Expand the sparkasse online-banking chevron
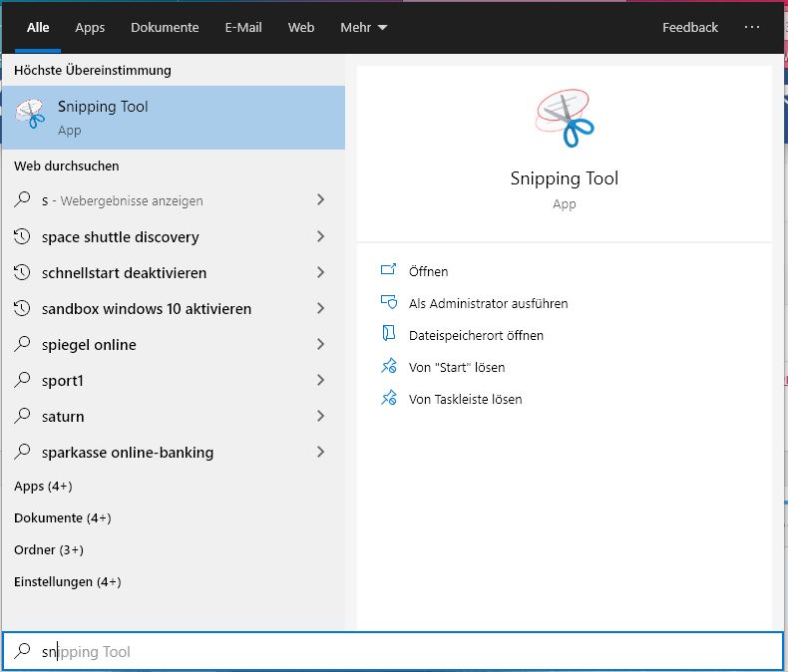The image size is (788, 672). coord(320,452)
